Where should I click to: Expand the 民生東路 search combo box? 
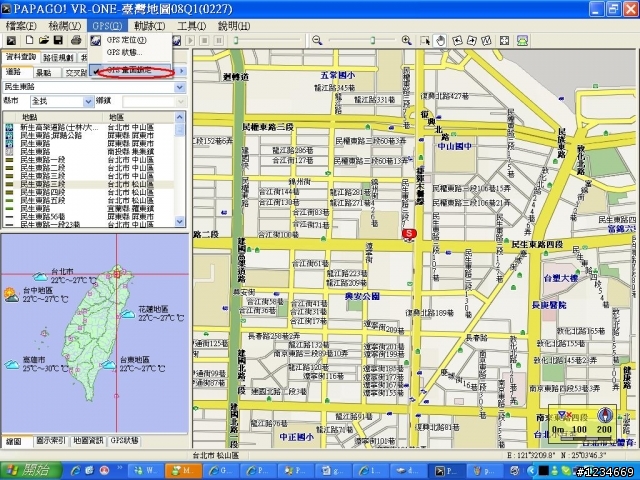pyautogui.click(x=180, y=87)
